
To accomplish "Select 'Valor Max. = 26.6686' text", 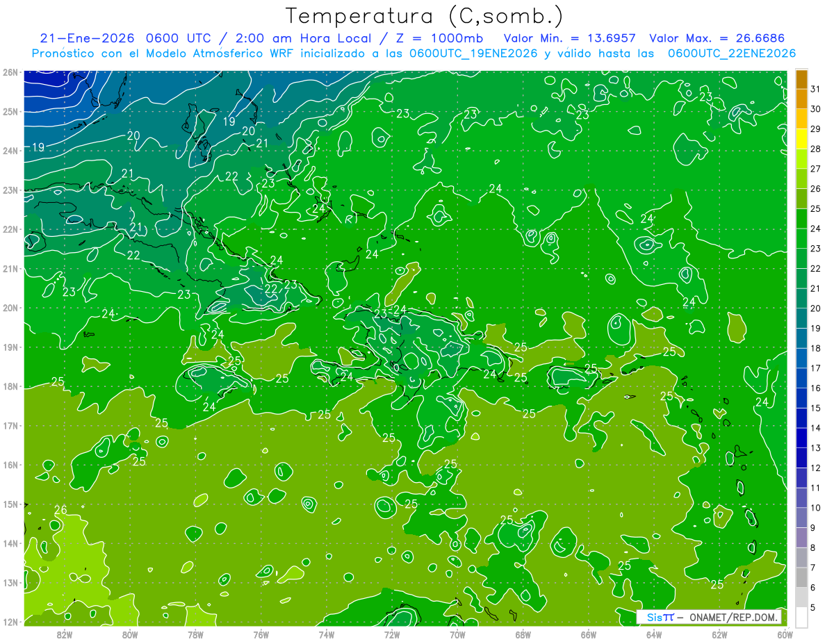I will point(717,38).
